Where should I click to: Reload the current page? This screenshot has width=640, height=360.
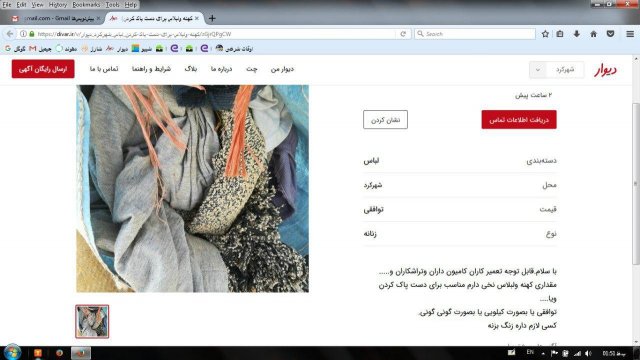pyautogui.click(x=403, y=34)
